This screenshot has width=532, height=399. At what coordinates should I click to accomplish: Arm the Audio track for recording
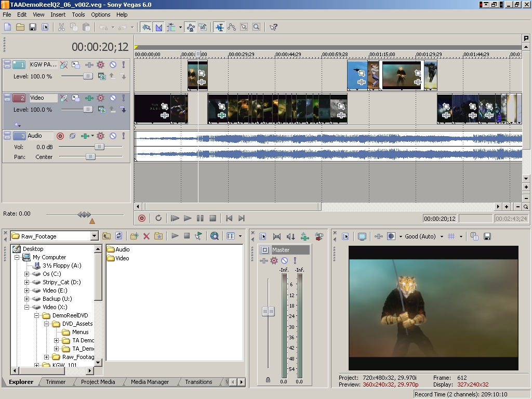tap(60, 136)
